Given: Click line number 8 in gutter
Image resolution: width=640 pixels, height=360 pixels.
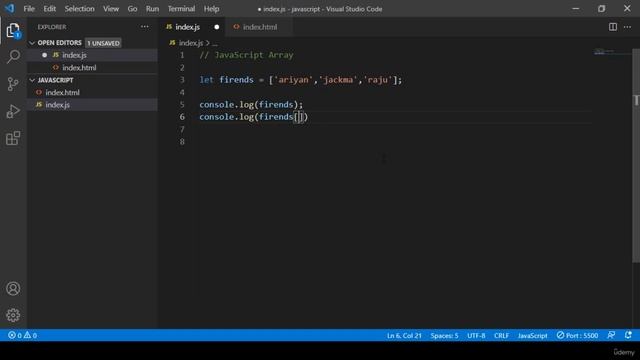Looking at the screenshot, I should click(182, 142).
